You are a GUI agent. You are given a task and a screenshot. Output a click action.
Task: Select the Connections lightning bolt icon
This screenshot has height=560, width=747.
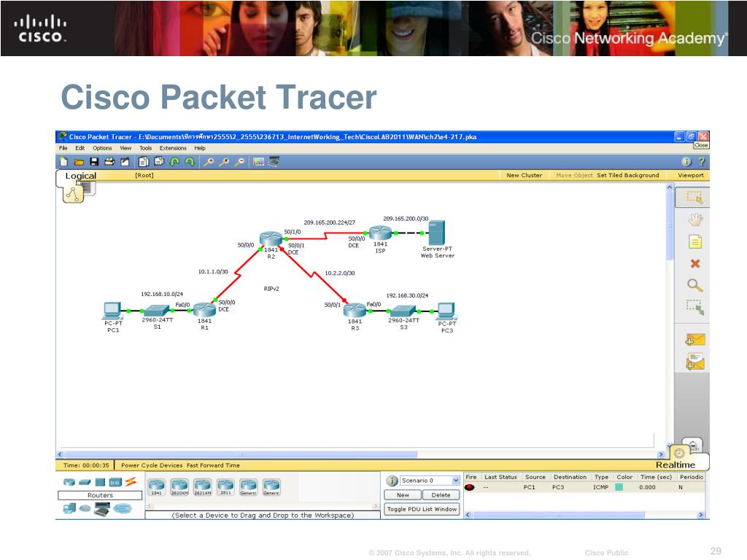pos(131,482)
